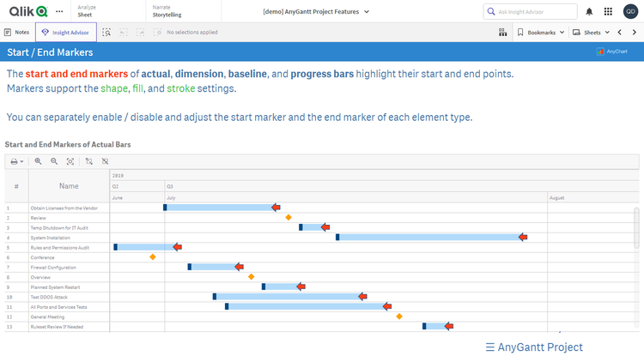Open the user profile avatar QD
This screenshot has width=644, height=362.
tap(630, 12)
